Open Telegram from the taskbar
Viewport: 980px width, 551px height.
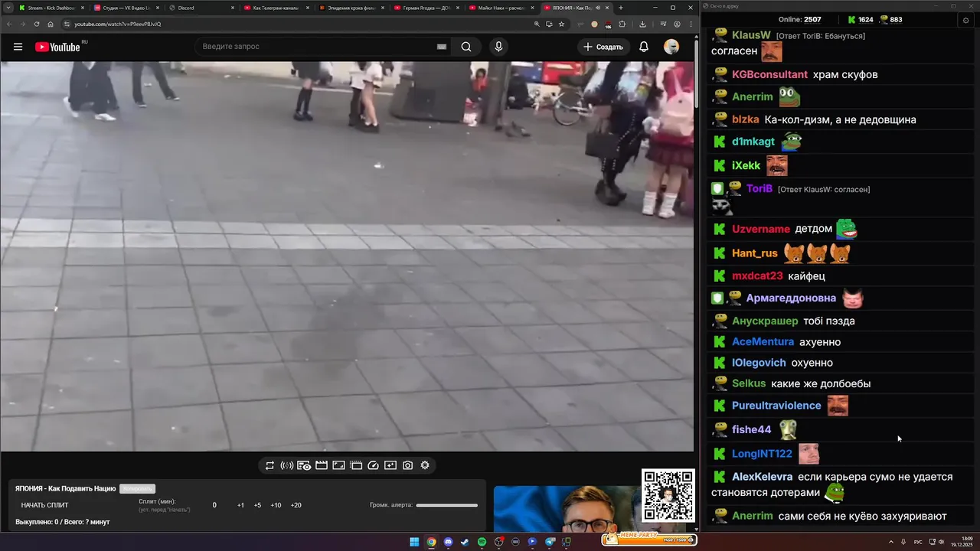click(x=549, y=542)
